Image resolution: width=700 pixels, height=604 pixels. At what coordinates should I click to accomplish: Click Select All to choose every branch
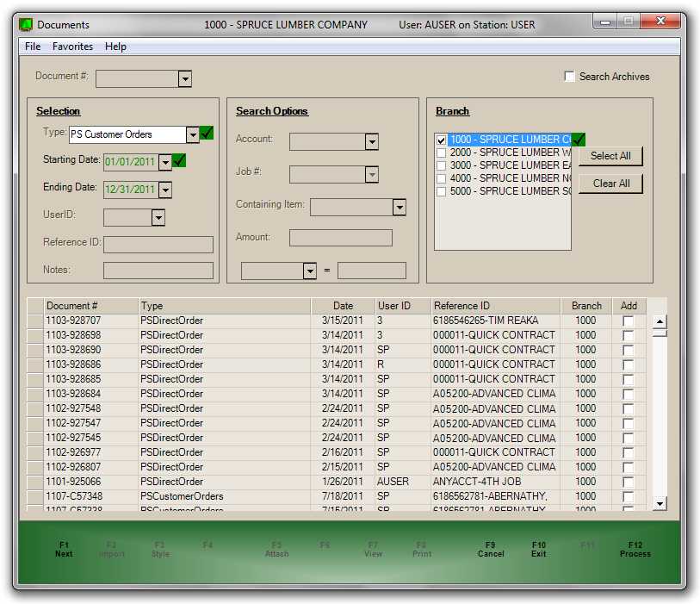(x=610, y=156)
